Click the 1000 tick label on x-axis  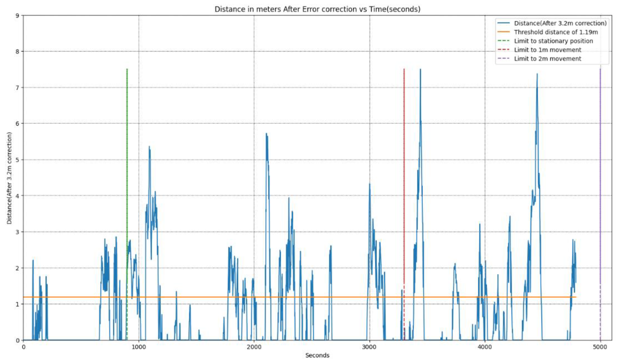click(139, 347)
